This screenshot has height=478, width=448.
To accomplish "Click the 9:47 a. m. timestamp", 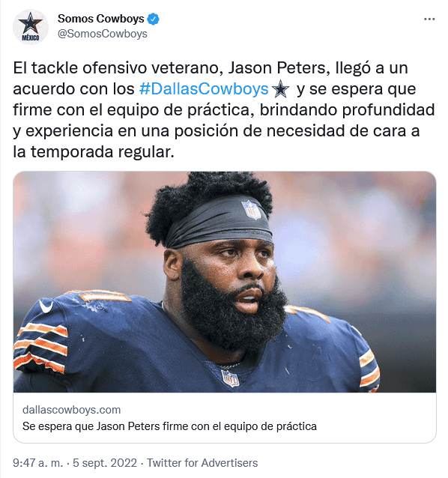I will click(37, 463).
